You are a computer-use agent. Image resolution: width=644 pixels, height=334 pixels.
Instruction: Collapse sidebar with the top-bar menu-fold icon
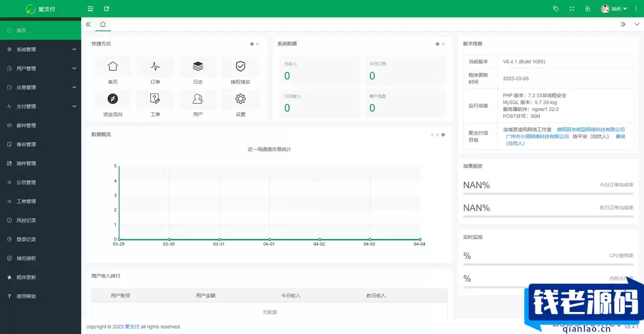pos(90,9)
